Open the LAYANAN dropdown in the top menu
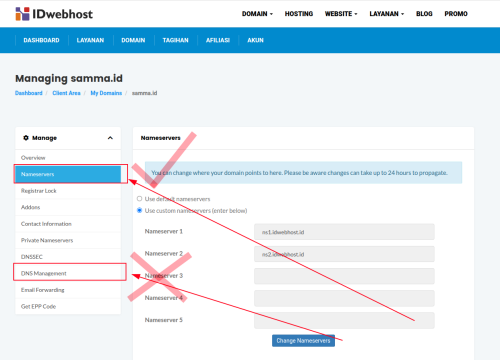 click(x=387, y=14)
